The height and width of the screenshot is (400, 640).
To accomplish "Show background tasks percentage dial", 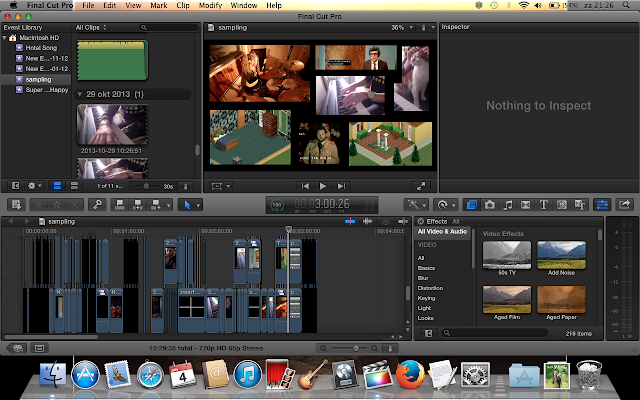I will (x=277, y=205).
